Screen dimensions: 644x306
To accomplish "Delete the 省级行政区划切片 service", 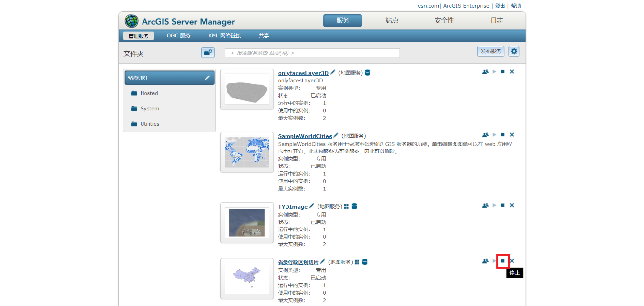I will click(x=512, y=261).
